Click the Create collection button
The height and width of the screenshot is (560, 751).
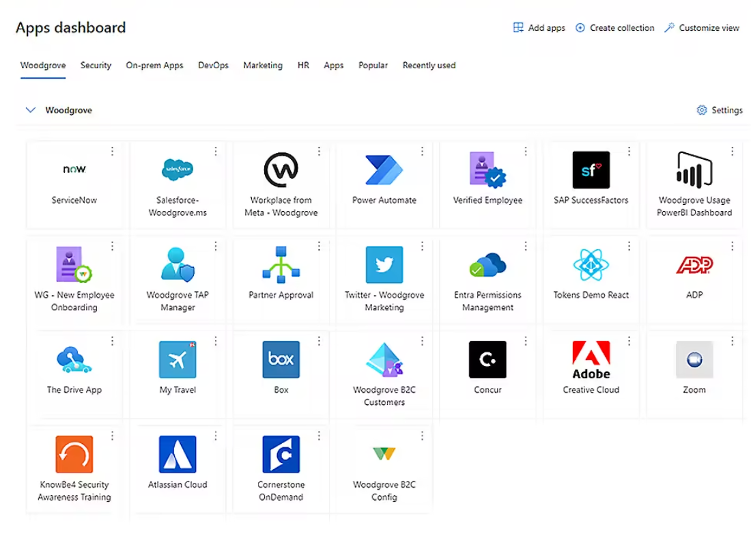point(615,28)
